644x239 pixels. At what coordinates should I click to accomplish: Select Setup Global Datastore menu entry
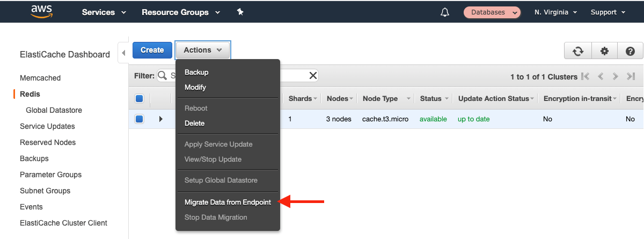point(221,180)
